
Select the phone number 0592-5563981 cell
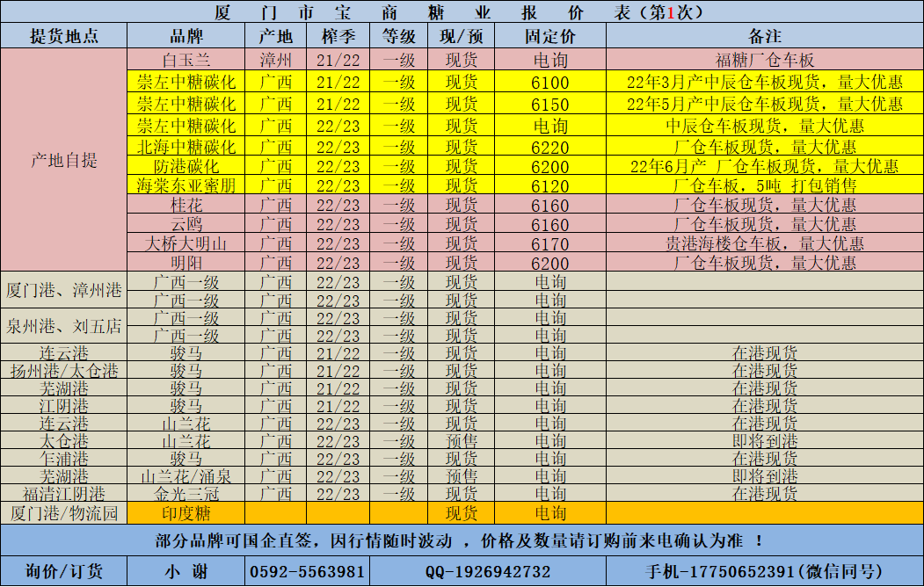[307, 571]
